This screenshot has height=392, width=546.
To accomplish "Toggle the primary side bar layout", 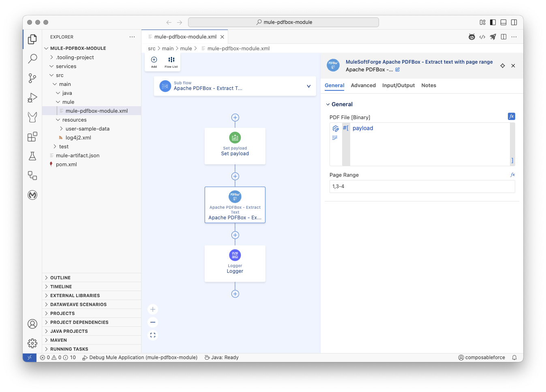I will tap(493, 22).
